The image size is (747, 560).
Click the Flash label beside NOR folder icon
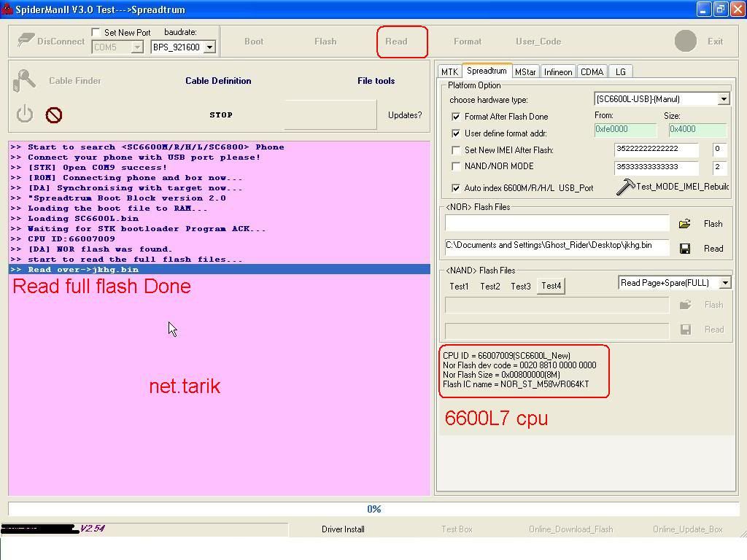(x=713, y=224)
